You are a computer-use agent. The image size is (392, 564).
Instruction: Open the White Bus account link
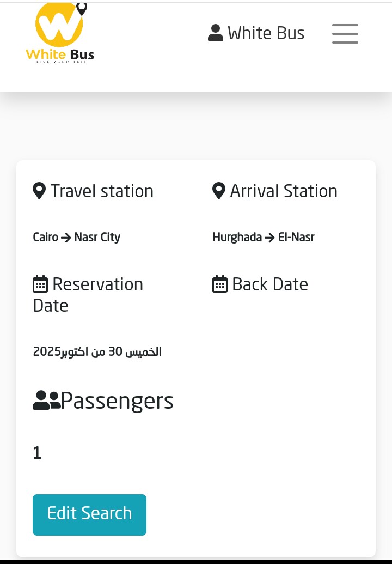(266, 33)
